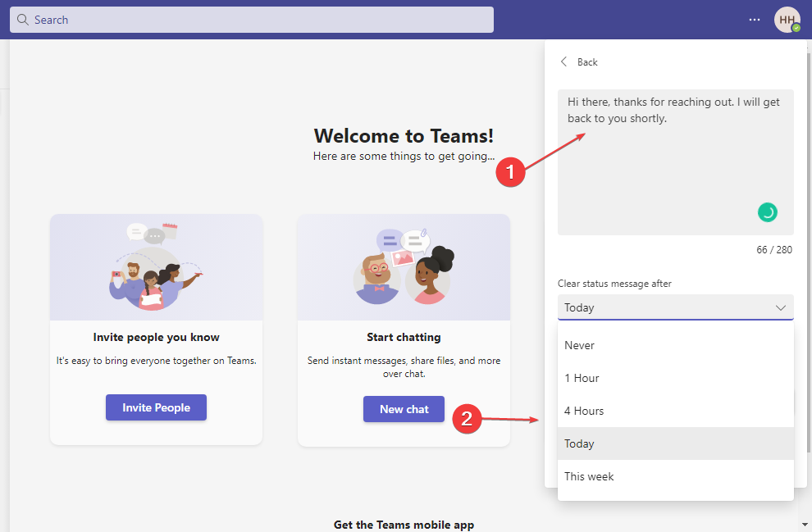Screen dimensions: 812x532
Task: Select Never from the dropdown list
Action: [675, 345]
